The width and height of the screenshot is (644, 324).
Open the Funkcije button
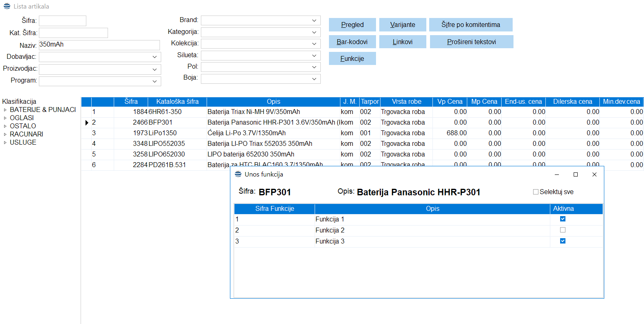[x=352, y=58]
